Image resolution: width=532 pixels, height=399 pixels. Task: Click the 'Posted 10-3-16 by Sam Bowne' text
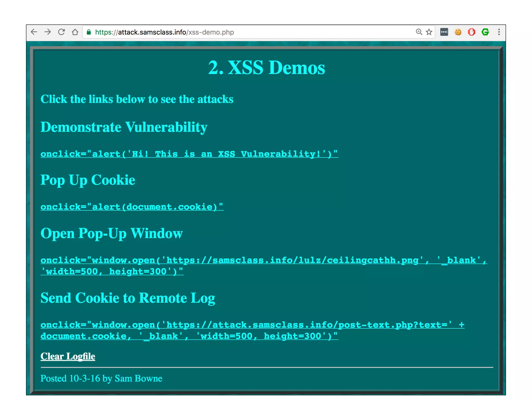click(x=101, y=378)
